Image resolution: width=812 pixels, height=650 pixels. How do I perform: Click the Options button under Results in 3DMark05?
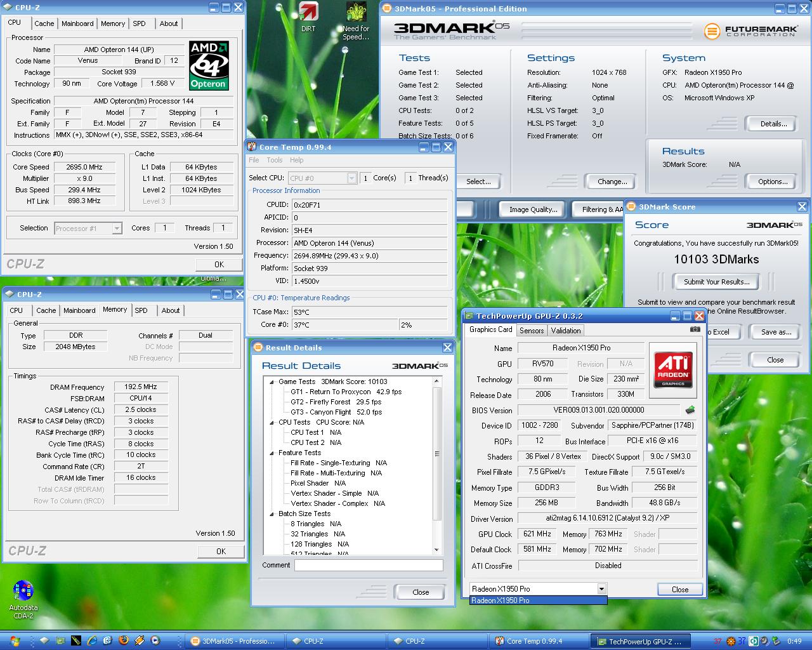[x=773, y=182]
